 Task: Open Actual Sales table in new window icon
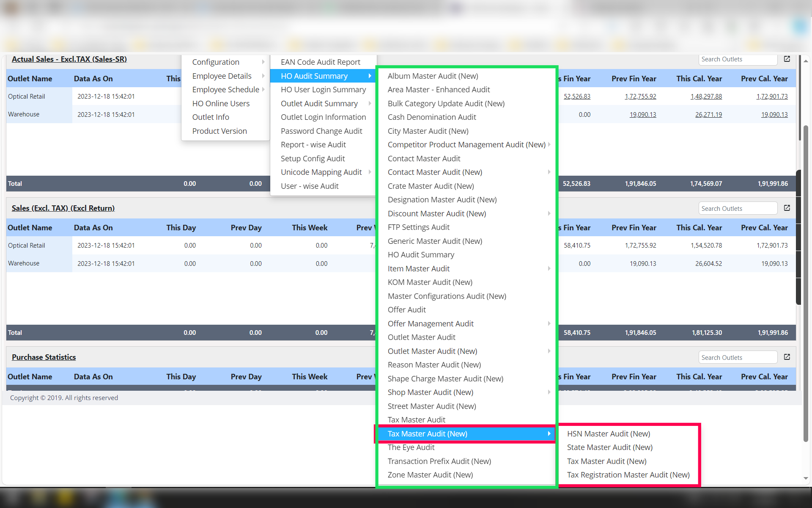[x=787, y=59]
